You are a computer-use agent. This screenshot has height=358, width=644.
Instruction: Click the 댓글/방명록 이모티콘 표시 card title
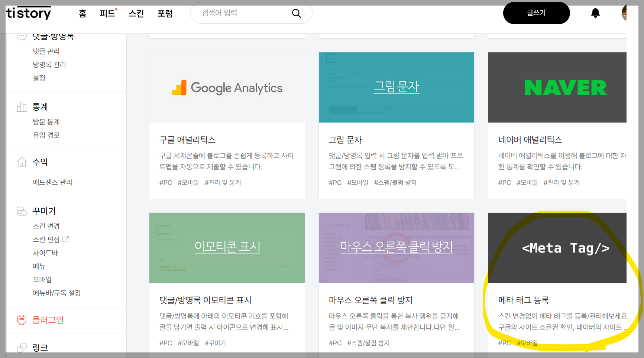tap(206, 300)
